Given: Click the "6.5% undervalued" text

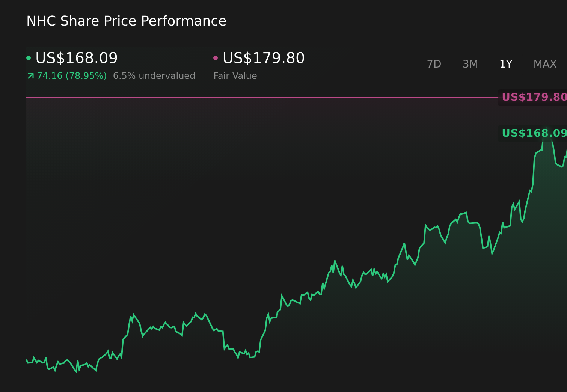Looking at the screenshot, I should (x=154, y=76).
